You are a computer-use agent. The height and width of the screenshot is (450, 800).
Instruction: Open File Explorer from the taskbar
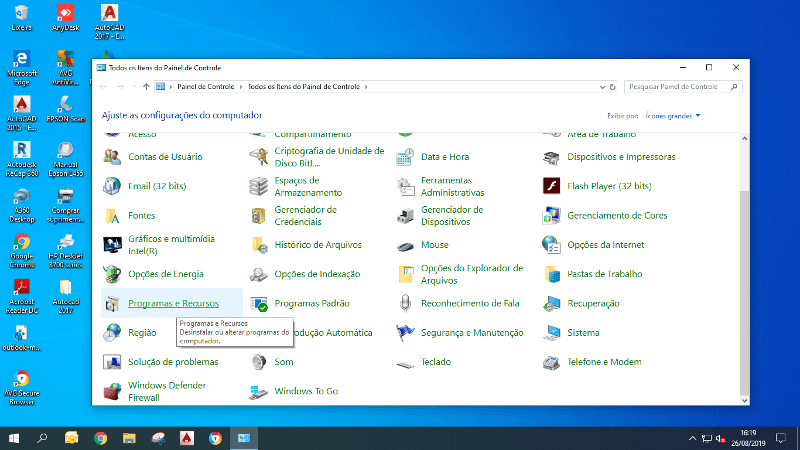[129, 438]
